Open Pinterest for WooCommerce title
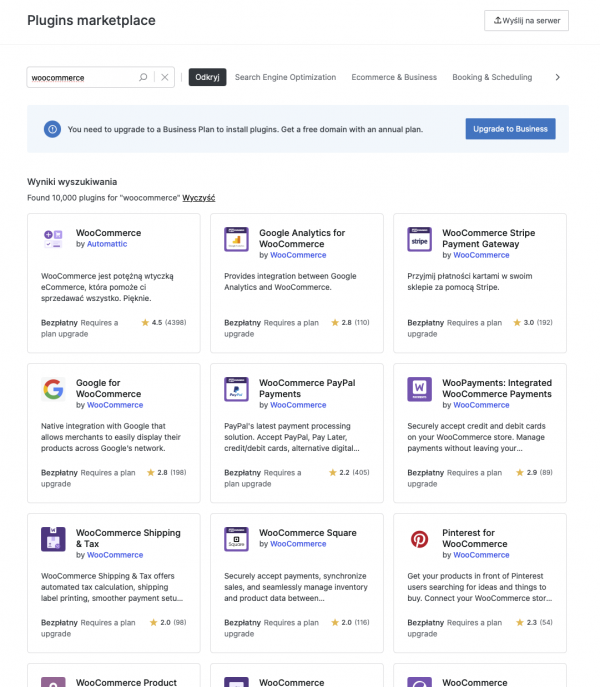The image size is (600, 687). [x=475, y=538]
